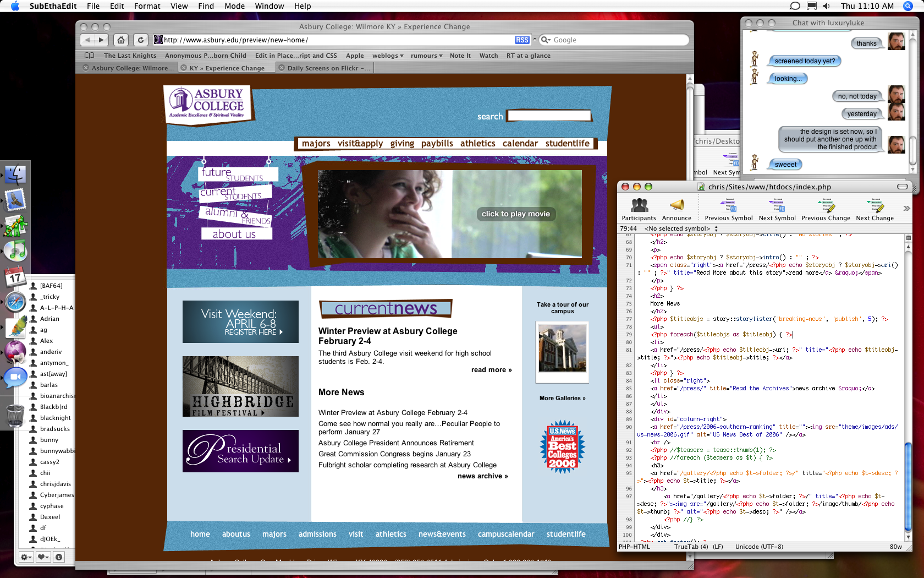Open the 'news archive »' link
The height and width of the screenshot is (578, 924).
click(x=482, y=476)
